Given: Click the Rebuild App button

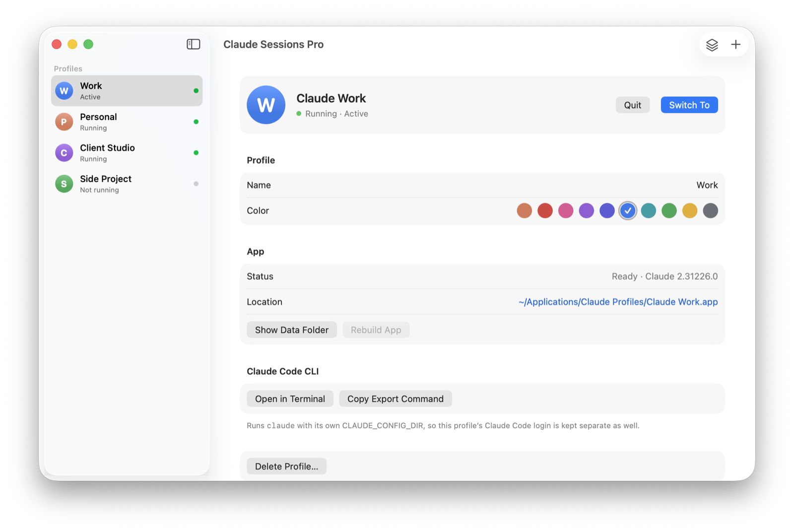Looking at the screenshot, I should (376, 330).
